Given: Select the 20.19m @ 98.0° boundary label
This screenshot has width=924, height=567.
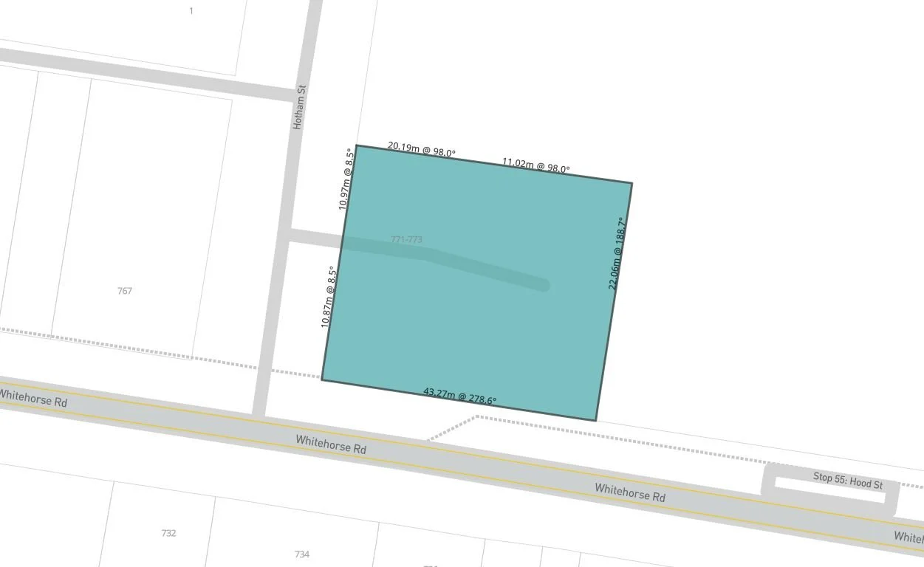Looking at the screenshot, I should pos(422,150).
